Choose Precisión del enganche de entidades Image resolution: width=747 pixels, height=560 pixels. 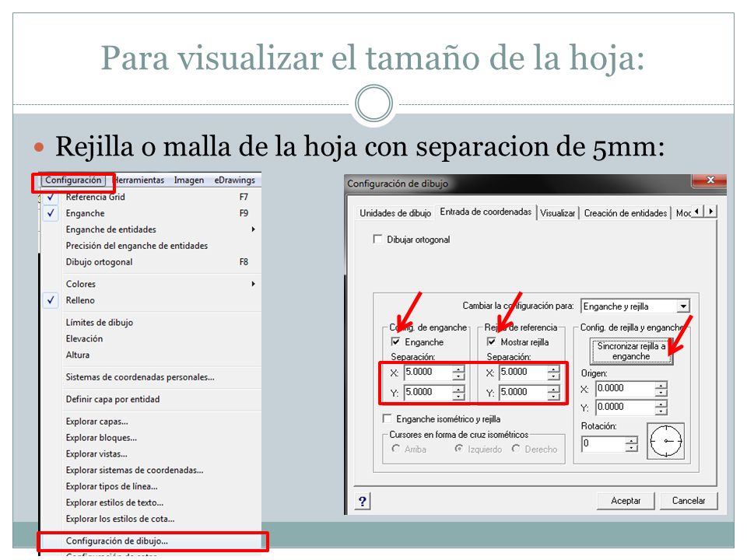[150, 246]
